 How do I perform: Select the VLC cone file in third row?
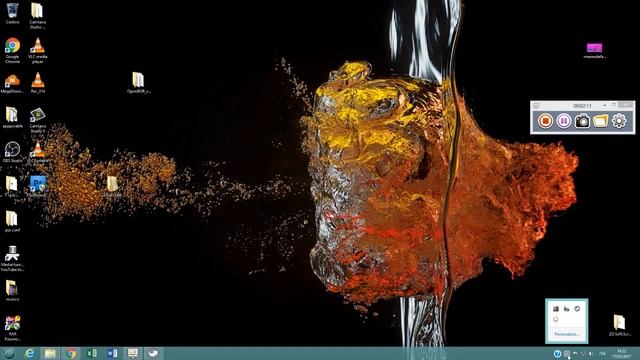[38, 83]
